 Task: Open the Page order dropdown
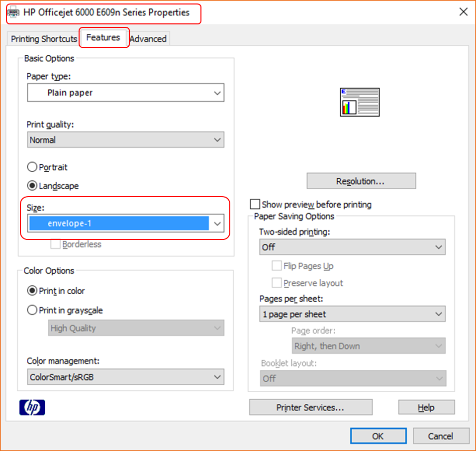pyautogui.click(x=369, y=346)
